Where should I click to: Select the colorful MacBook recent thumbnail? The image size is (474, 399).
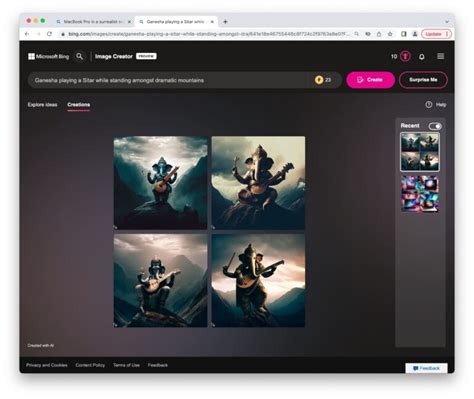pyautogui.click(x=420, y=194)
